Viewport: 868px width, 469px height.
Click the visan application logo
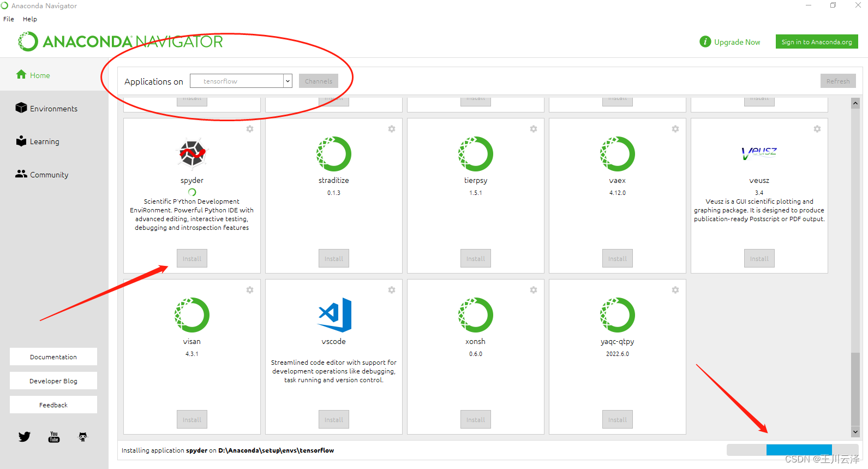pos(192,314)
